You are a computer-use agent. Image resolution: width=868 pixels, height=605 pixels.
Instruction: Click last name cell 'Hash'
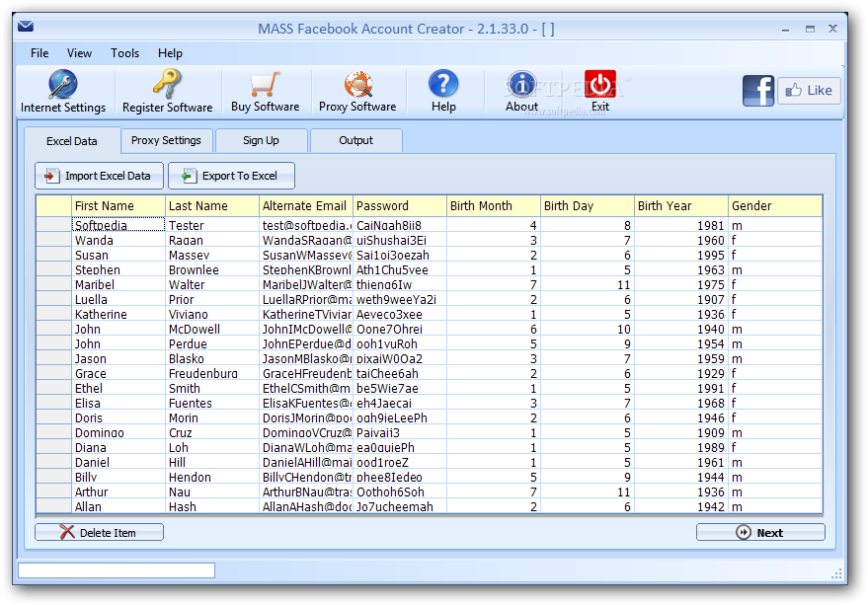tap(212, 506)
